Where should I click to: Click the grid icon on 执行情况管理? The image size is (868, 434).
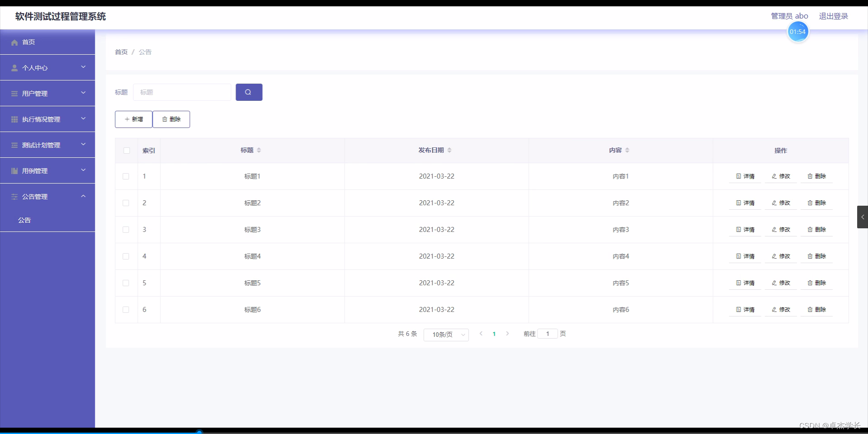pos(14,119)
